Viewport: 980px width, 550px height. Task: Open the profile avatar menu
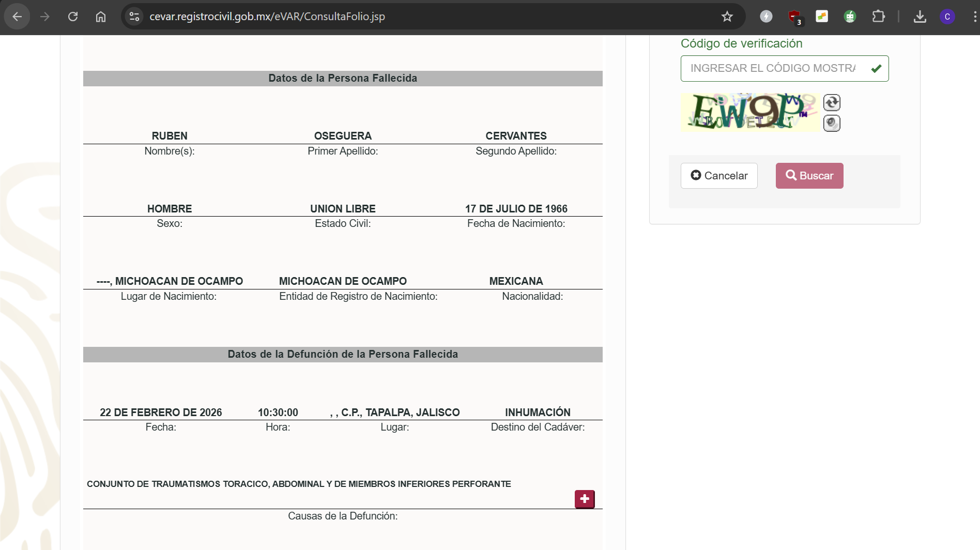pos(947,17)
